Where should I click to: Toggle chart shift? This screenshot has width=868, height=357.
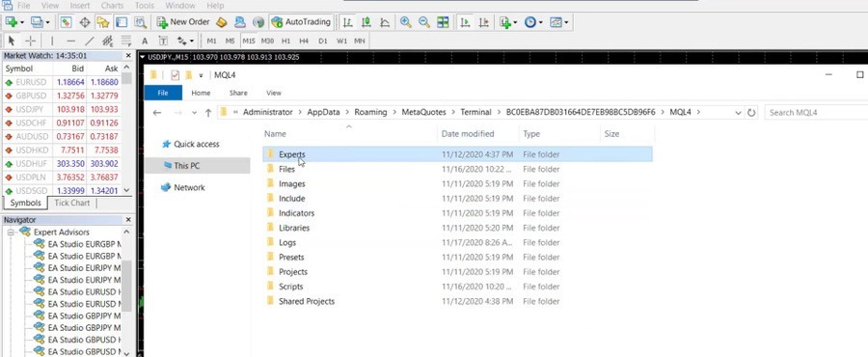click(484, 22)
